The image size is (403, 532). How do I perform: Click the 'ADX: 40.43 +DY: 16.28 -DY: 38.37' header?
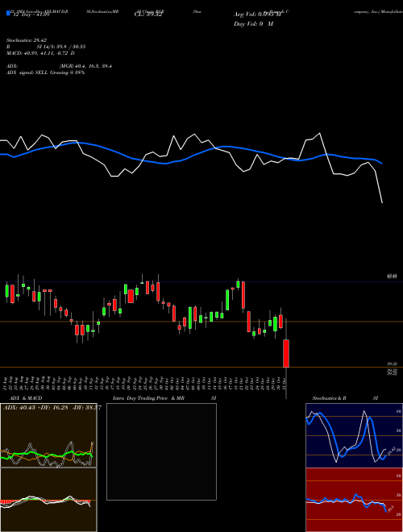(52, 407)
